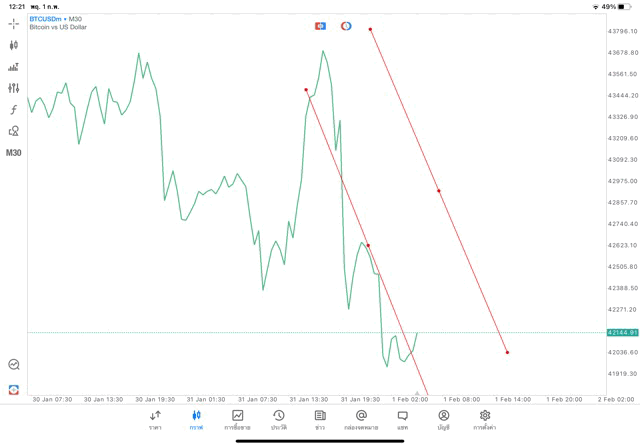Tap the chart magnifier icon at bottom left
This screenshot has height=447, width=640.
click(13, 365)
